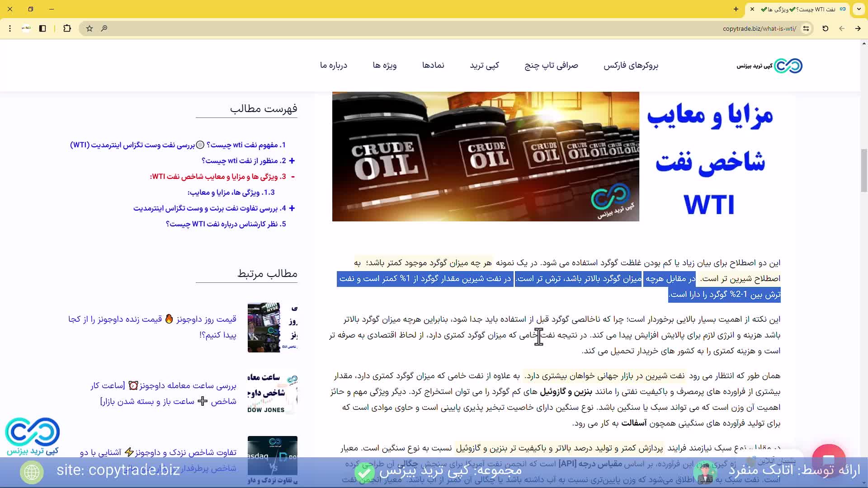Open the بروکرهای فارکس menu item
This screenshot has height=488, width=868.
[631, 66]
